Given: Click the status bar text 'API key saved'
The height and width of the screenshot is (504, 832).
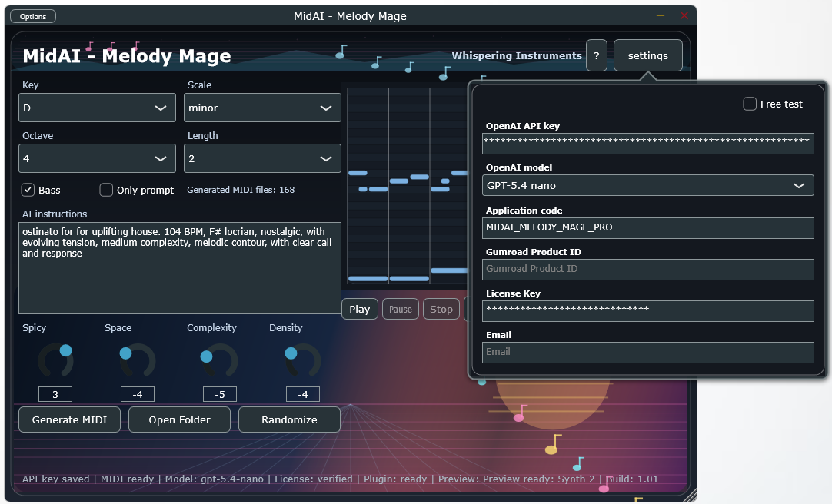Looking at the screenshot, I should click(55, 479).
